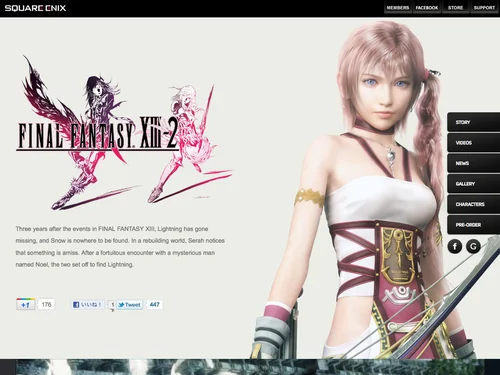Open the News section

pos(473,163)
